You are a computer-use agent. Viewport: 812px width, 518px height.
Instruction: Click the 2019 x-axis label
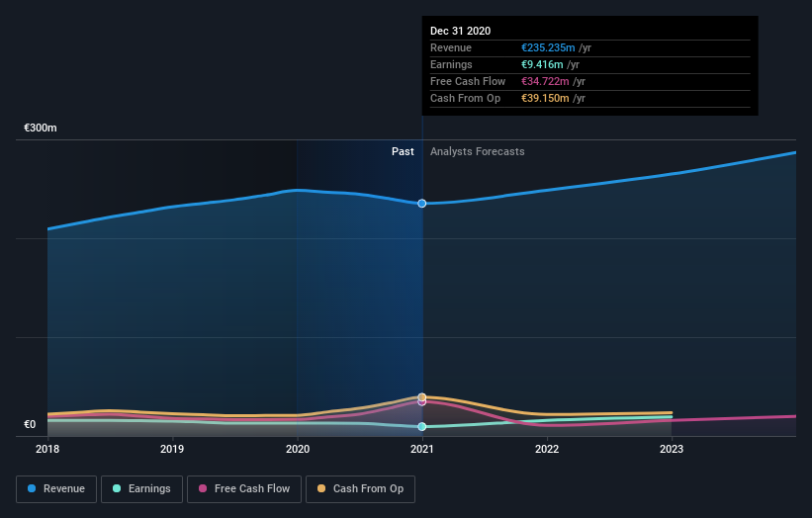point(172,449)
